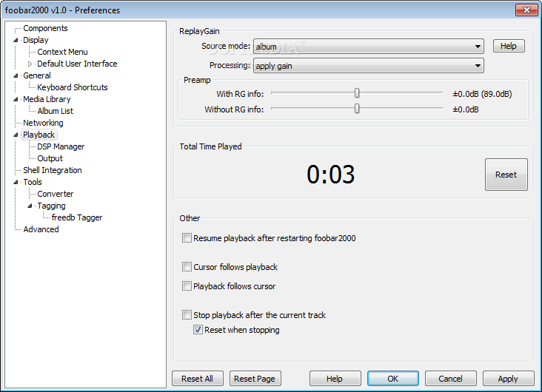Image resolution: width=542 pixels, height=392 pixels.
Task: Expand the Default User Interface node
Action: (30, 64)
